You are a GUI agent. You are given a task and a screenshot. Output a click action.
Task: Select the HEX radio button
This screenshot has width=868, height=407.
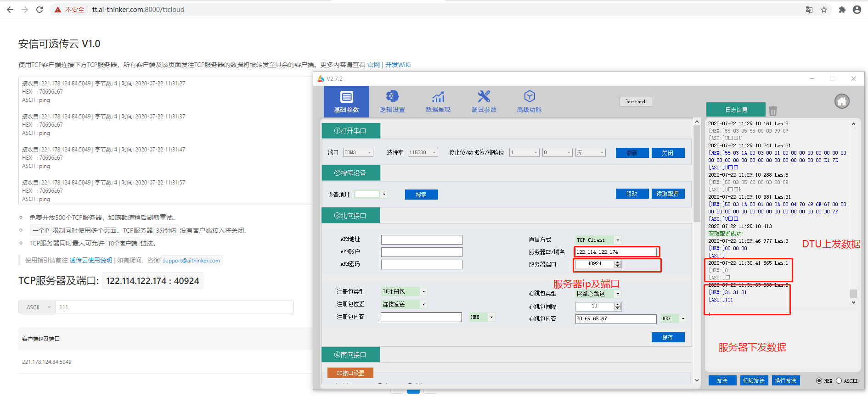[x=819, y=381]
